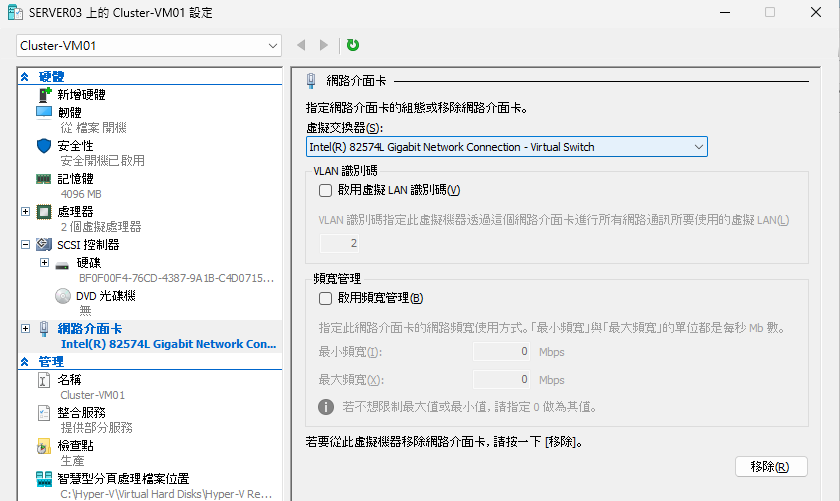Image resolution: width=840 pixels, height=501 pixels.
Task: Select 整合服務 integration services item
Action: tap(80, 412)
